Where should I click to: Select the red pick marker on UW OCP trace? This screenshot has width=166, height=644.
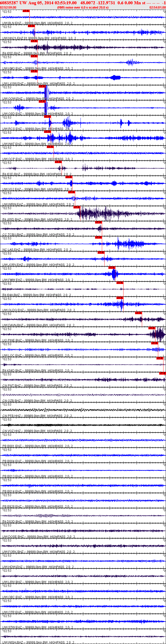50,147
